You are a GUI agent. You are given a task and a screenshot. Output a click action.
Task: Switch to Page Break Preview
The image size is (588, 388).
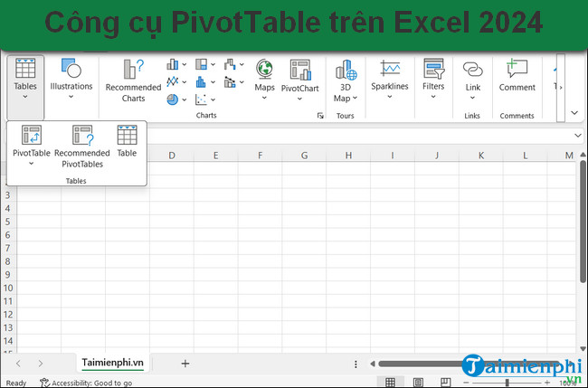(445, 383)
